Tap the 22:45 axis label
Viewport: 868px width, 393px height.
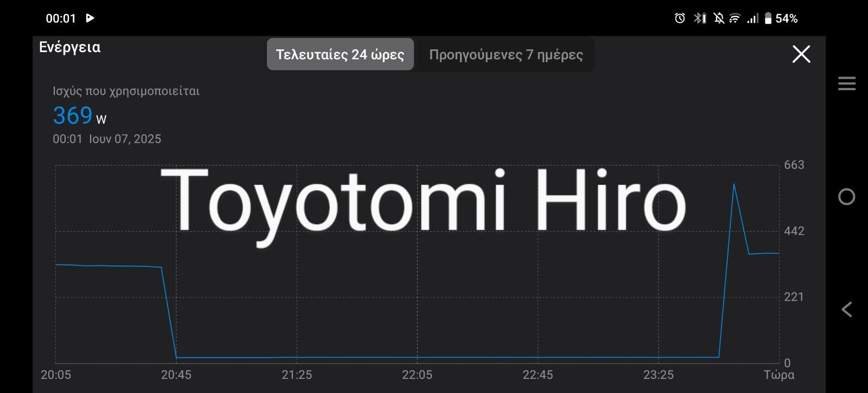pyautogui.click(x=538, y=375)
